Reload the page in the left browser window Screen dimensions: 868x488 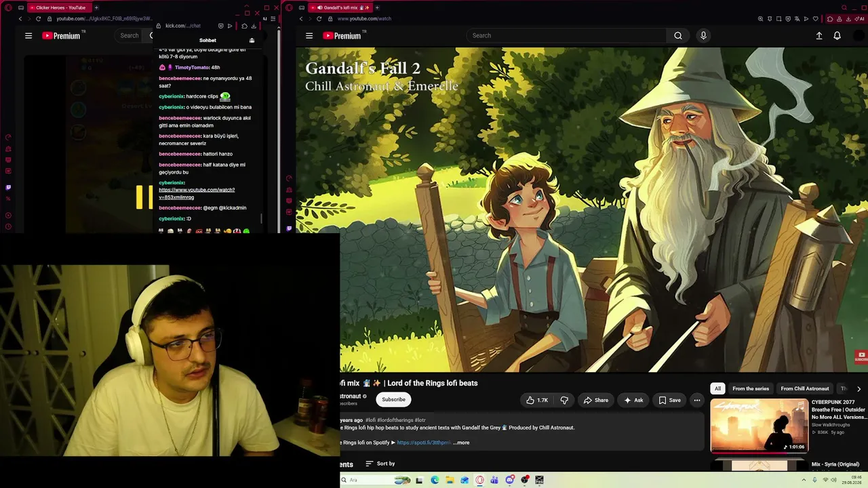[38, 19]
